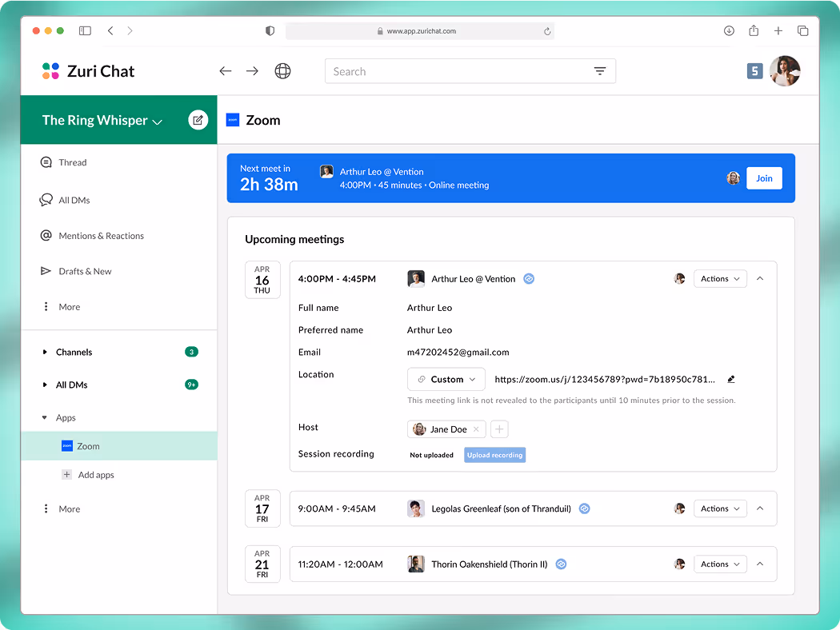Open Actions dropdown for Legolas Greenleaf meeting
This screenshot has width=840, height=630.
720,508
